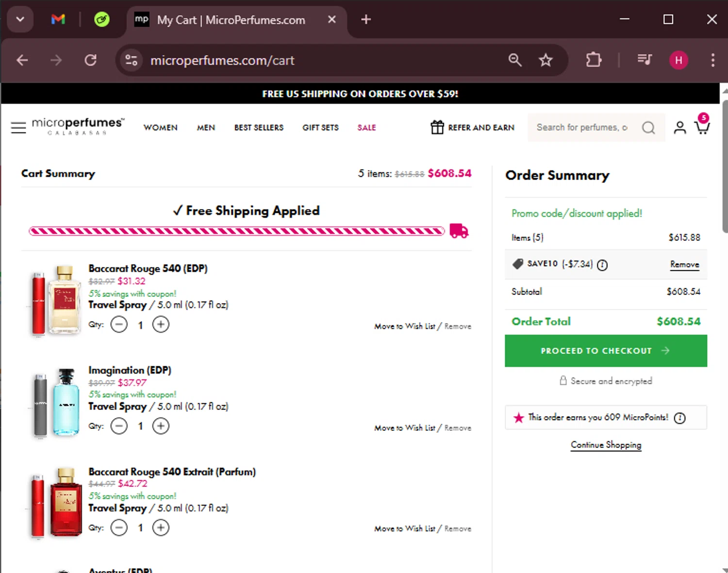Click the Gmail pinned tab
This screenshot has height=573, width=728.
(58, 19)
